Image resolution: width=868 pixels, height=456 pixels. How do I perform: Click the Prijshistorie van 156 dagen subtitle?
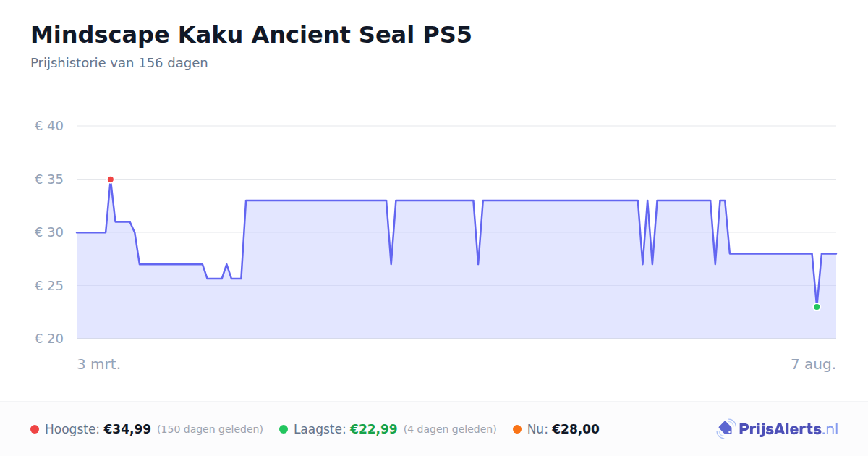119,63
